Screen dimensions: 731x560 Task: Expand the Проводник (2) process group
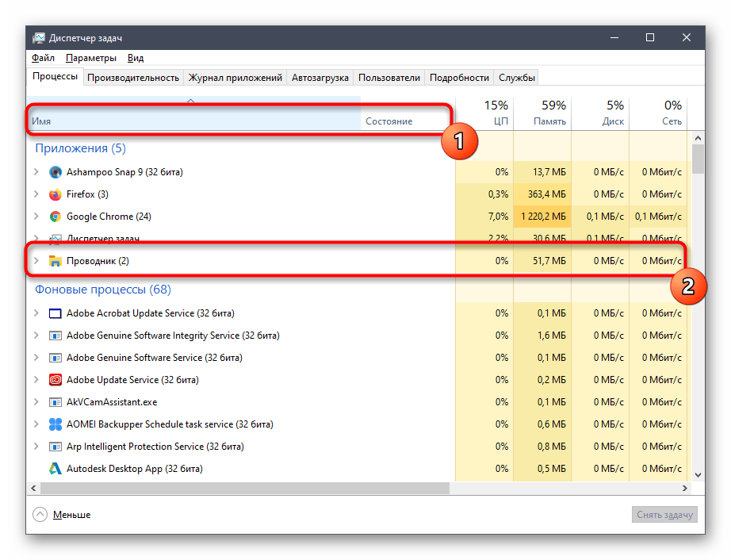point(36,261)
